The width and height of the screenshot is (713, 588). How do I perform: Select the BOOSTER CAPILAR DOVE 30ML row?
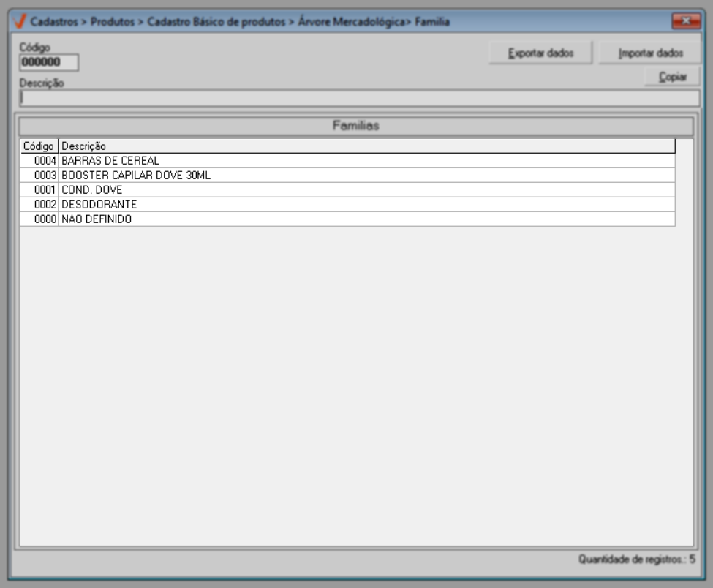[348, 175]
